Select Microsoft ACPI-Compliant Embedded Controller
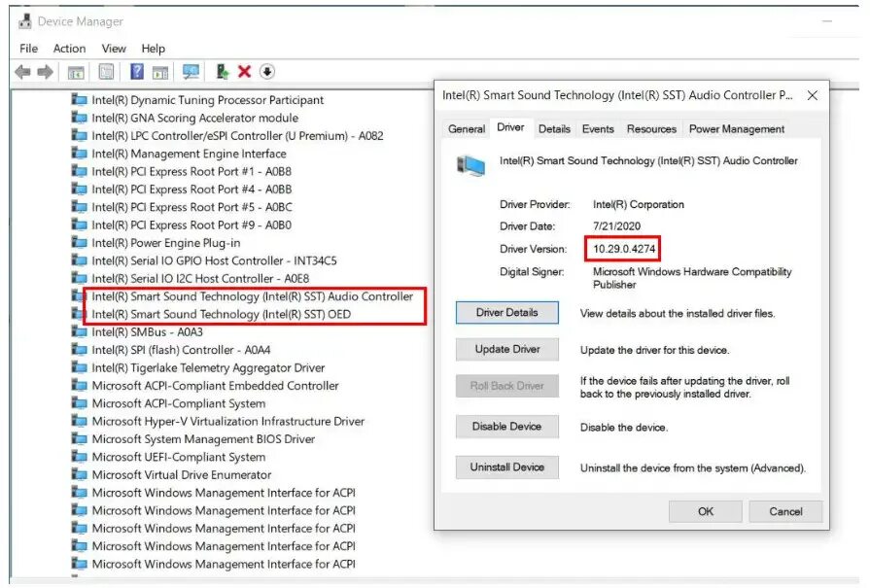Viewport: 870px width, 588px height. (x=215, y=385)
